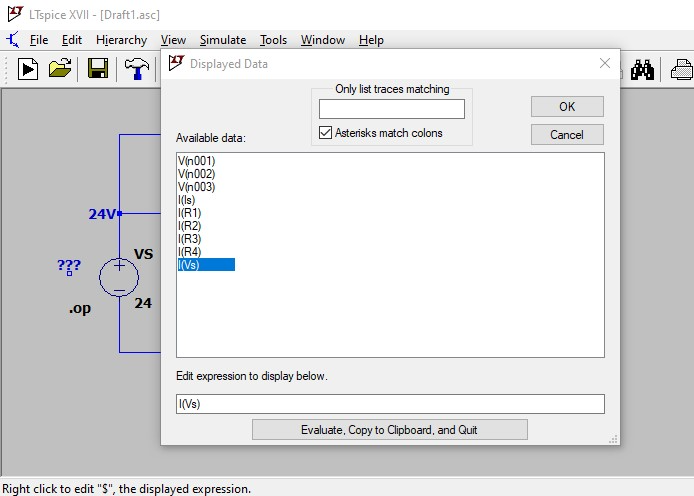Click the ??? displayed expression label
This screenshot has height=496, width=694.
click(x=69, y=265)
